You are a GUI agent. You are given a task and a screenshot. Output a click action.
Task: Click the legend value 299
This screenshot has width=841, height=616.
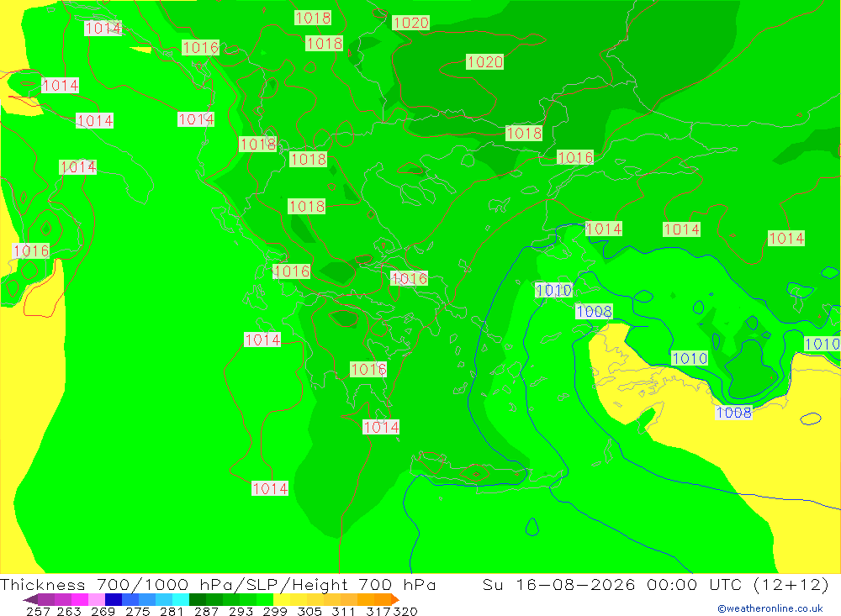(x=275, y=611)
